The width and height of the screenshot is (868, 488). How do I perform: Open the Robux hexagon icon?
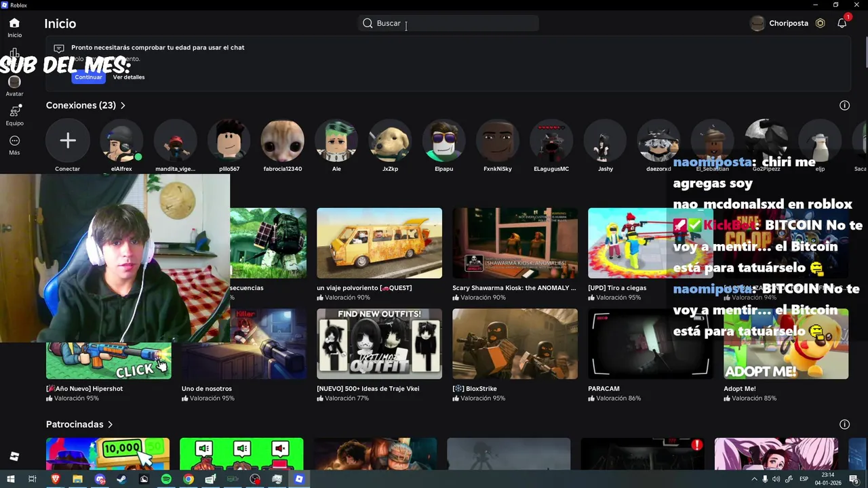coord(820,23)
